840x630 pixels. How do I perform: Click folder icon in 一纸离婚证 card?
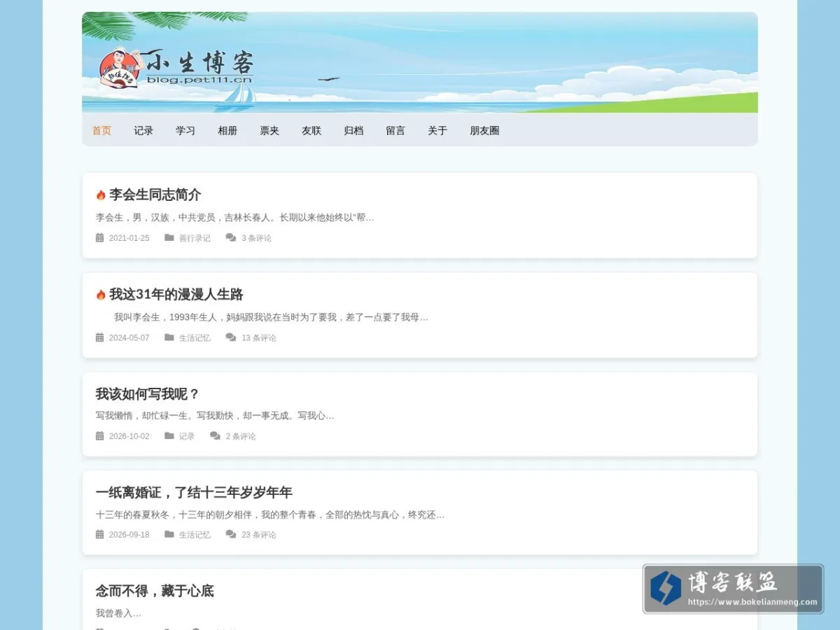click(169, 534)
